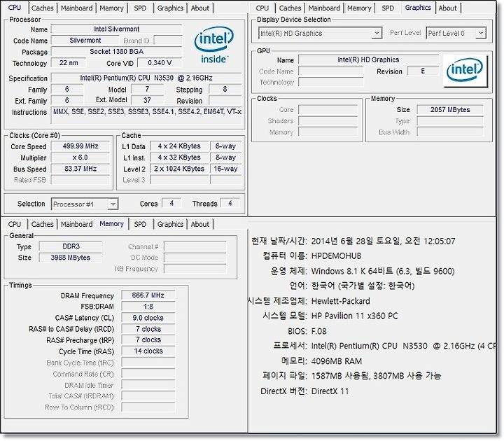Open Graphics tab in top-left panel
504x441 pixels.
click(x=170, y=8)
